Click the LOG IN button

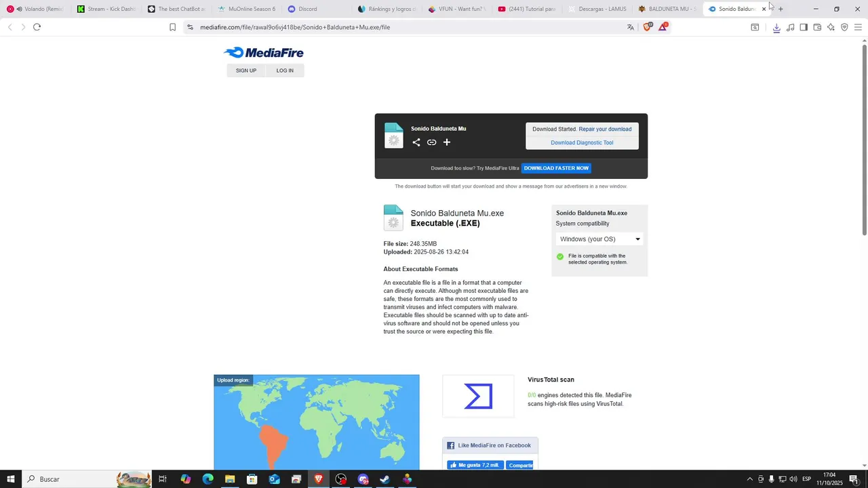(x=285, y=70)
